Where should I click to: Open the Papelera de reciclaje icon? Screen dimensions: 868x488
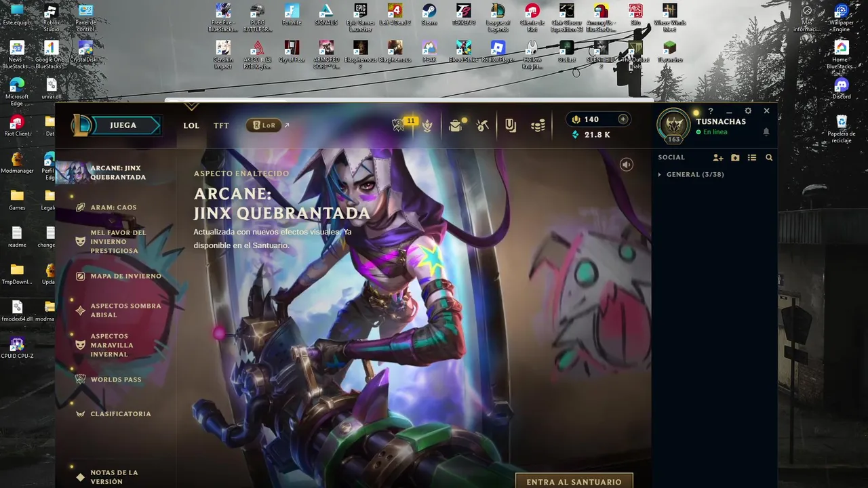[x=842, y=128]
